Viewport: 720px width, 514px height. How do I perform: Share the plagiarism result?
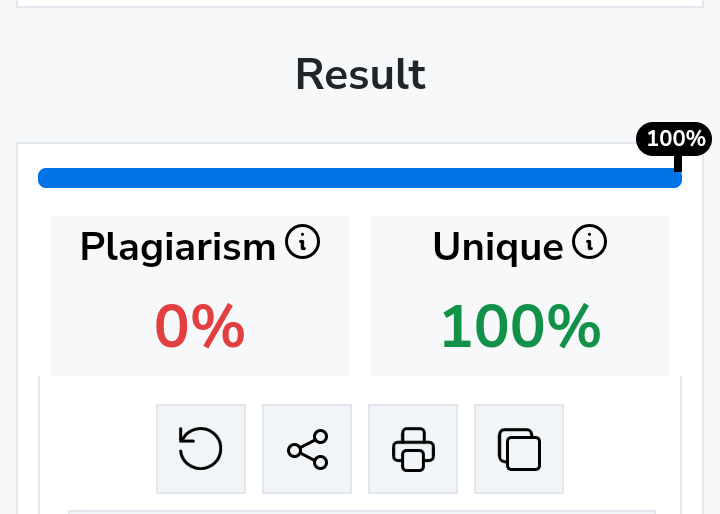point(307,448)
